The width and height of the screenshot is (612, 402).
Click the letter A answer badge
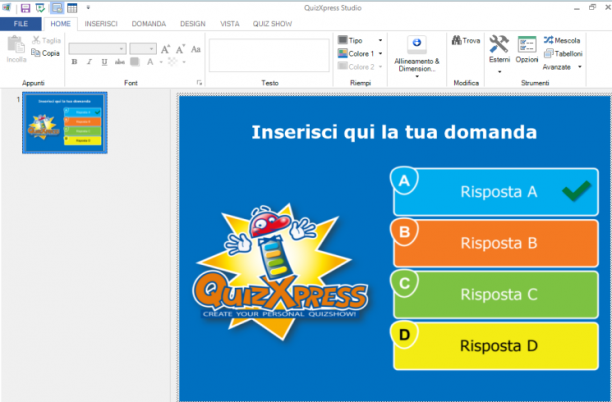tap(404, 180)
